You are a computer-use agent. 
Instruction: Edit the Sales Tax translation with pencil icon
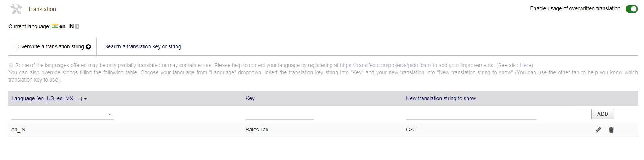598,130
